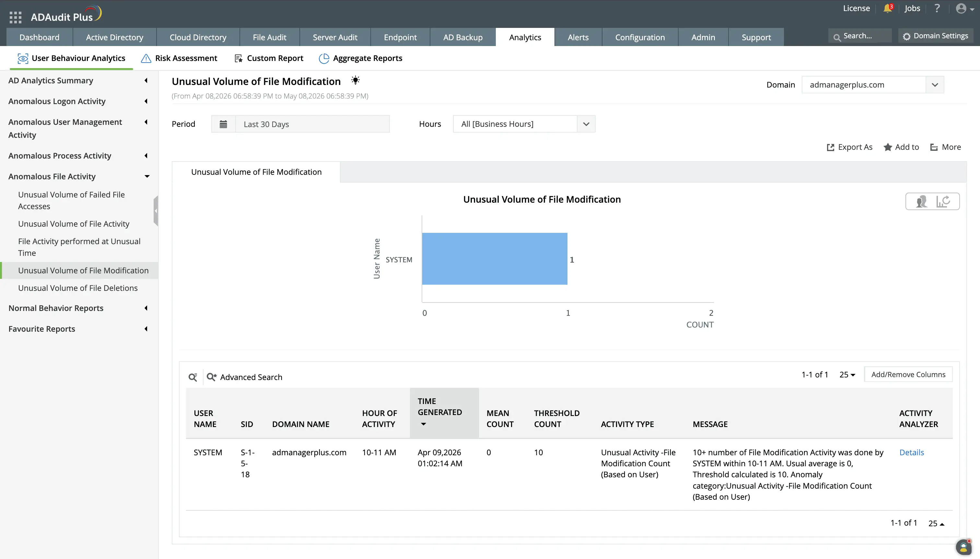Switch to the Cloud Directory tab

[x=198, y=37]
